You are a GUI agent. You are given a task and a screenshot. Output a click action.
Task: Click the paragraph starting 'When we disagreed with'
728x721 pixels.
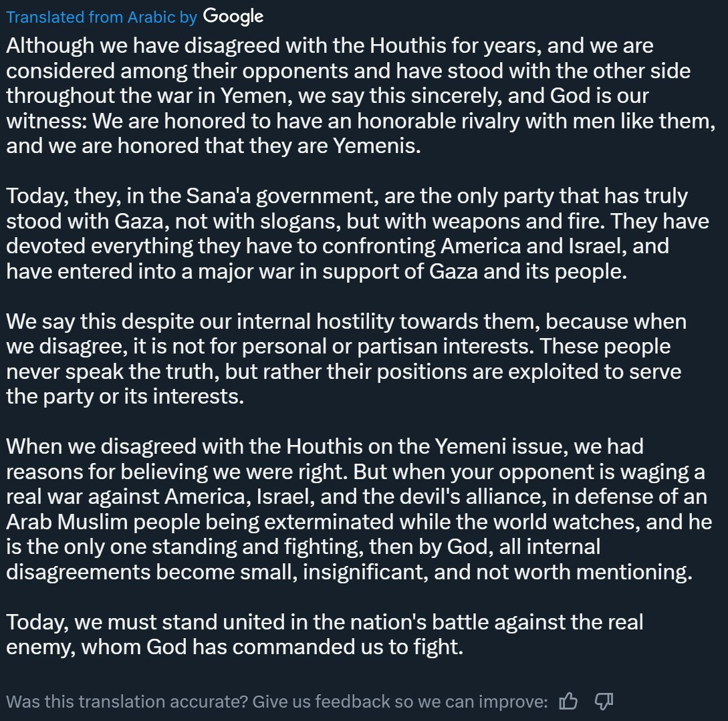pos(359,509)
